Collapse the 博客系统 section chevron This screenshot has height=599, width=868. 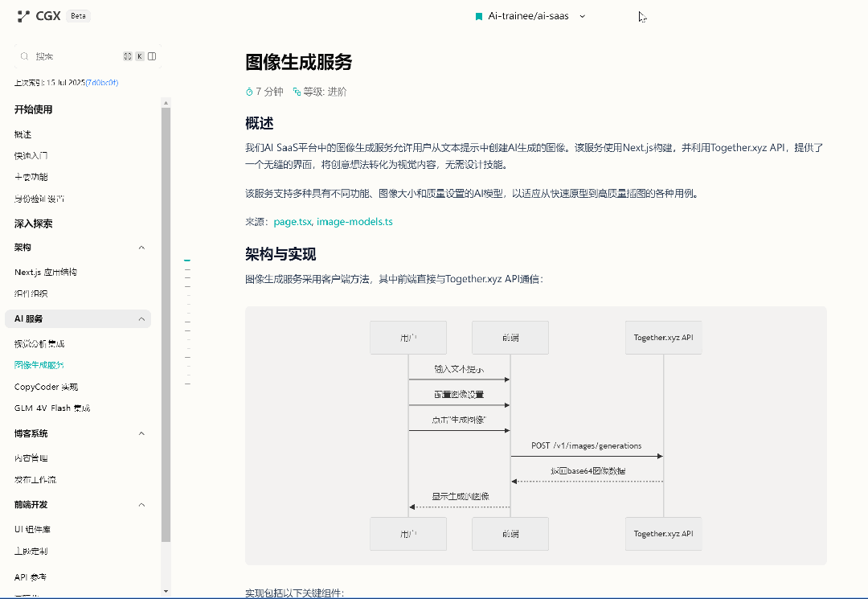(141, 433)
